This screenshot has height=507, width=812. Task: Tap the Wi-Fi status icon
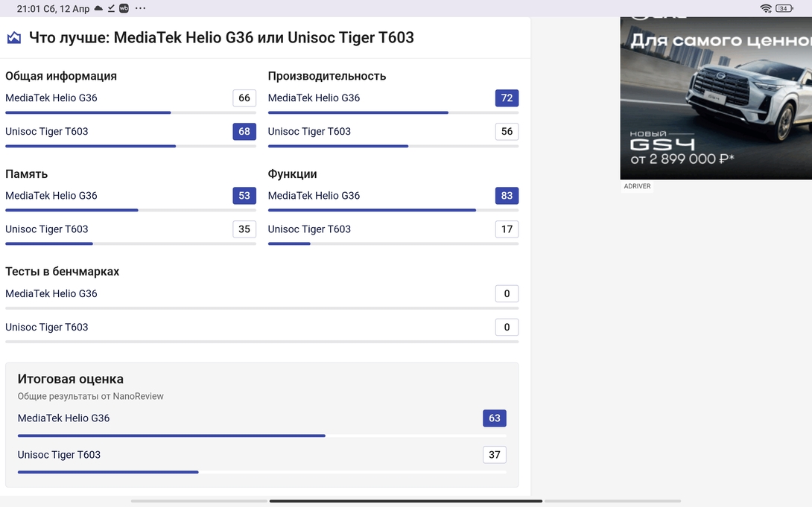point(766,8)
